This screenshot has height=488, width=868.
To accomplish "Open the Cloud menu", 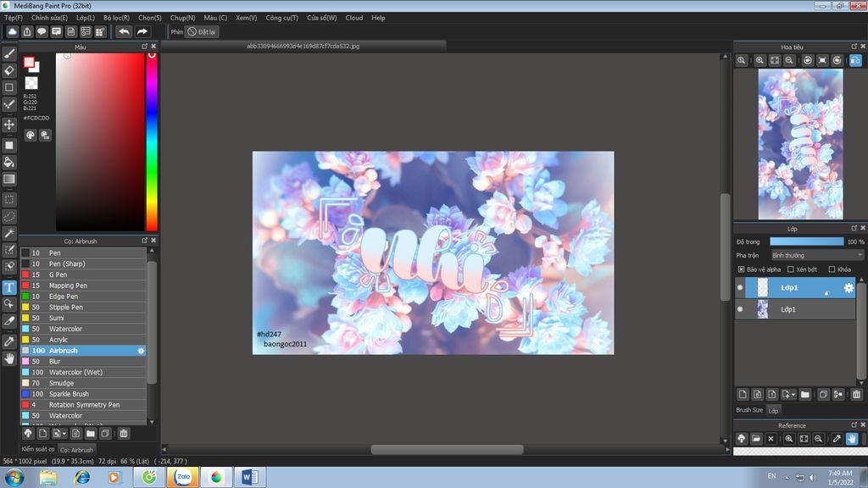I will pos(354,18).
